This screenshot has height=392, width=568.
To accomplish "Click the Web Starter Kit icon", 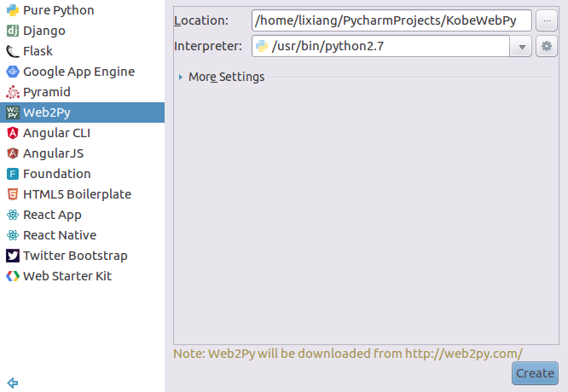I will coord(13,276).
